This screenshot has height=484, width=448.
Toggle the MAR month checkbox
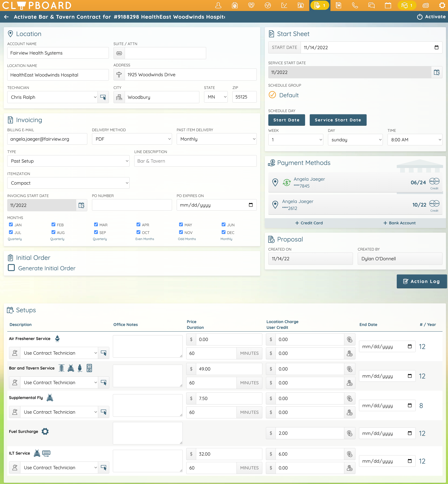point(96,225)
